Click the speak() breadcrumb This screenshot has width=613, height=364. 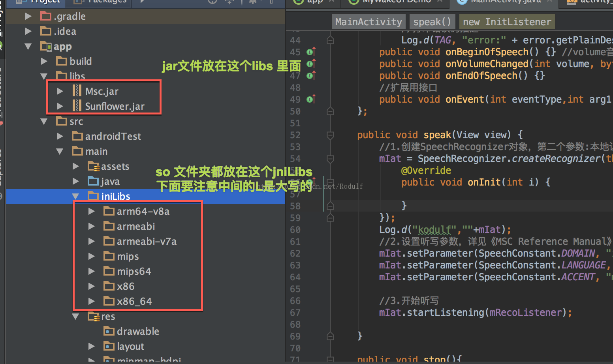tap(432, 22)
